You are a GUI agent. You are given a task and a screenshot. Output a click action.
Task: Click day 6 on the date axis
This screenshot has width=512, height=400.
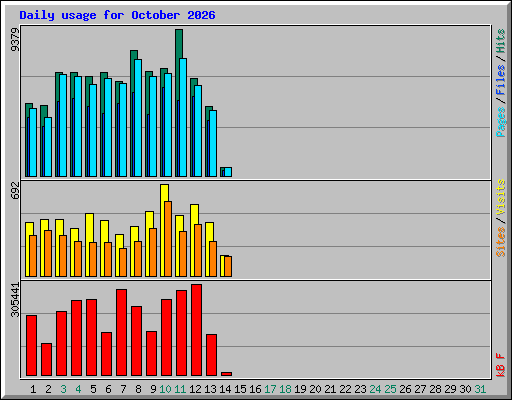click(x=108, y=389)
